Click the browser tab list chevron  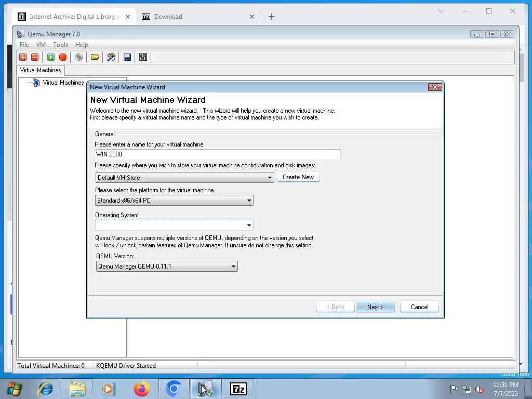click(x=441, y=11)
